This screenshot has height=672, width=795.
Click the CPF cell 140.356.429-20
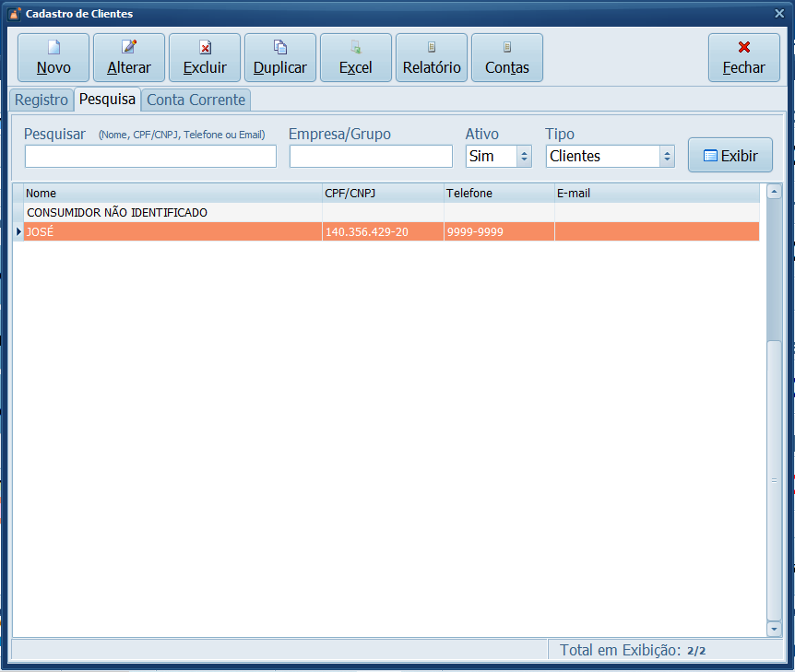[x=383, y=231]
